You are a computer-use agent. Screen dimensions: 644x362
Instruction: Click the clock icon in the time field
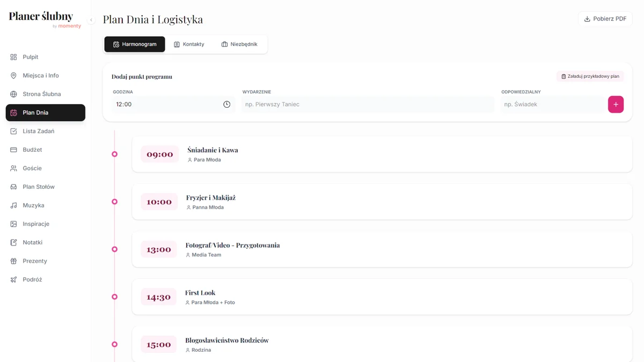coord(226,105)
